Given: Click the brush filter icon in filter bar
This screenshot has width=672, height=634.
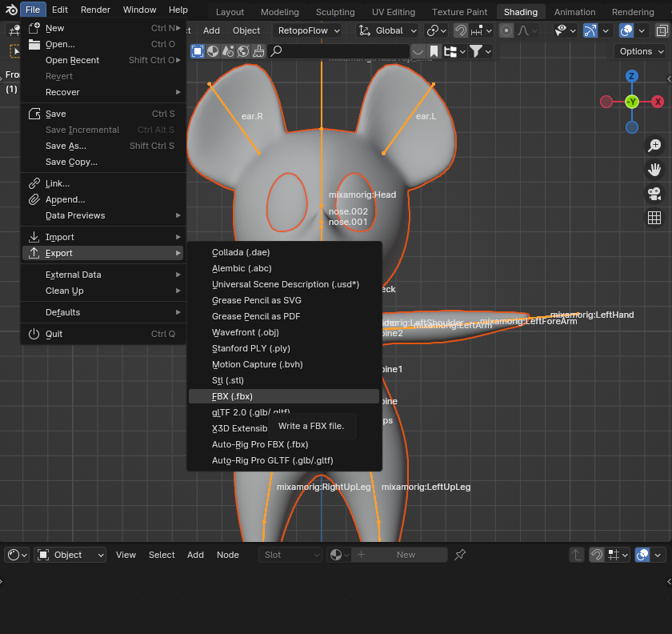Looking at the screenshot, I should (x=258, y=51).
